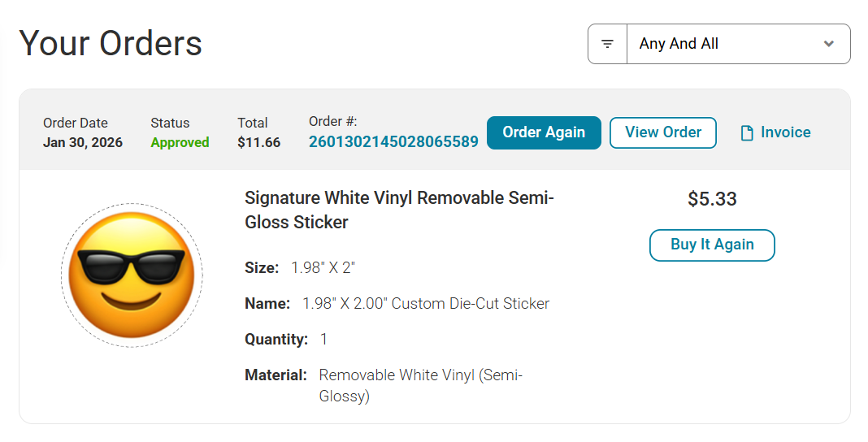Click the "Your Orders" page heading

pos(111,43)
